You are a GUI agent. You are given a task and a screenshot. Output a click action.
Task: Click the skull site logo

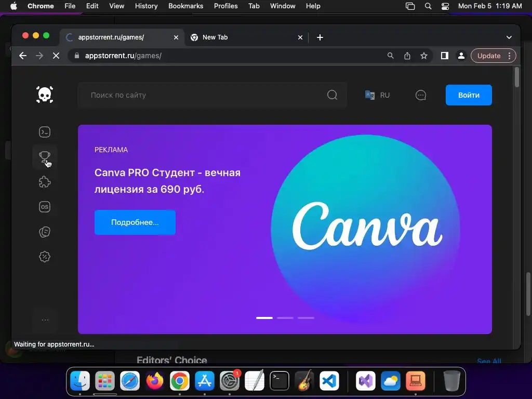pyautogui.click(x=45, y=95)
